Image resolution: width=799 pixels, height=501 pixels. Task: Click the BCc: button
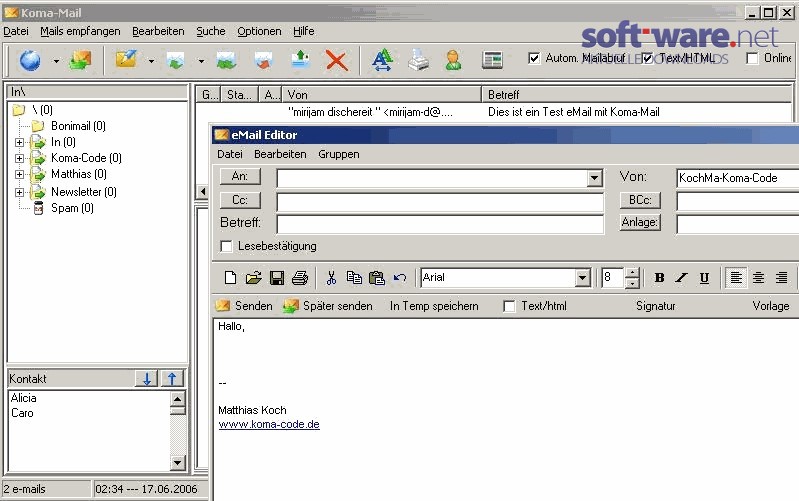tap(640, 200)
